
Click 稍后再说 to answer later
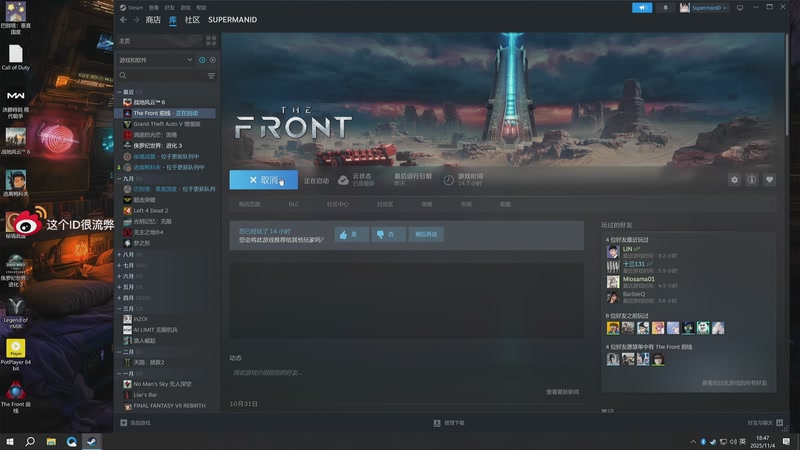426,234
